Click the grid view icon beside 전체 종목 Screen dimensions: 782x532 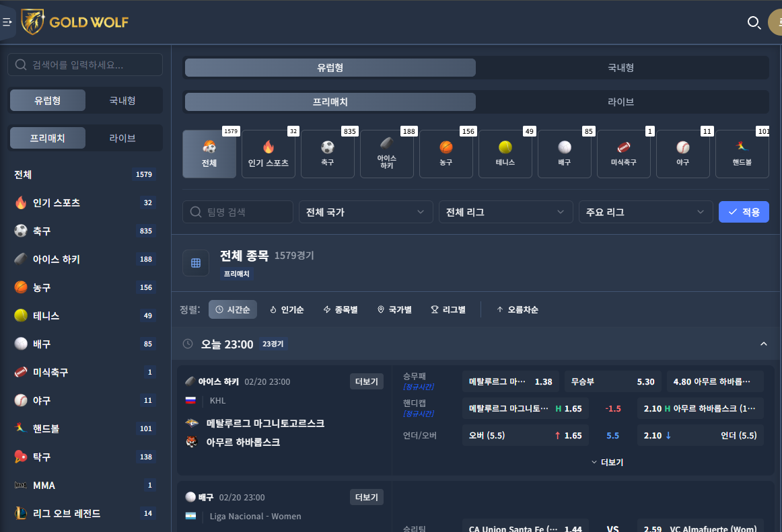tap(195, 263)
